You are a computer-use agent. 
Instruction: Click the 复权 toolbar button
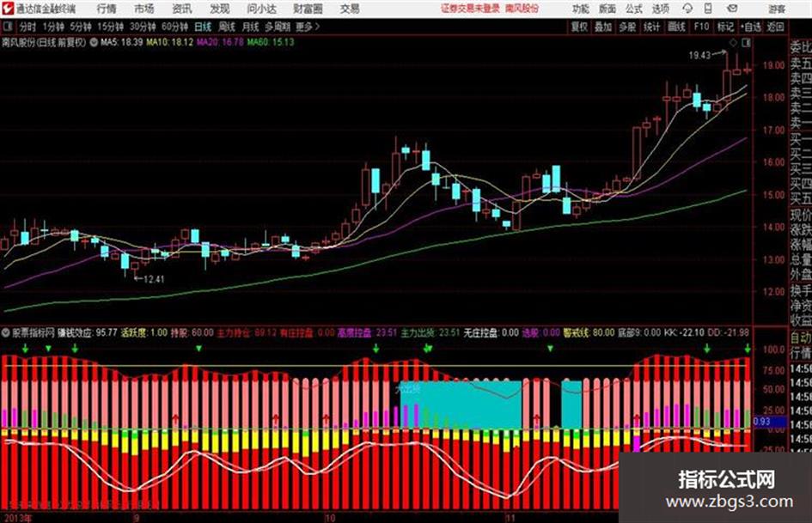[x=579, y=27]
